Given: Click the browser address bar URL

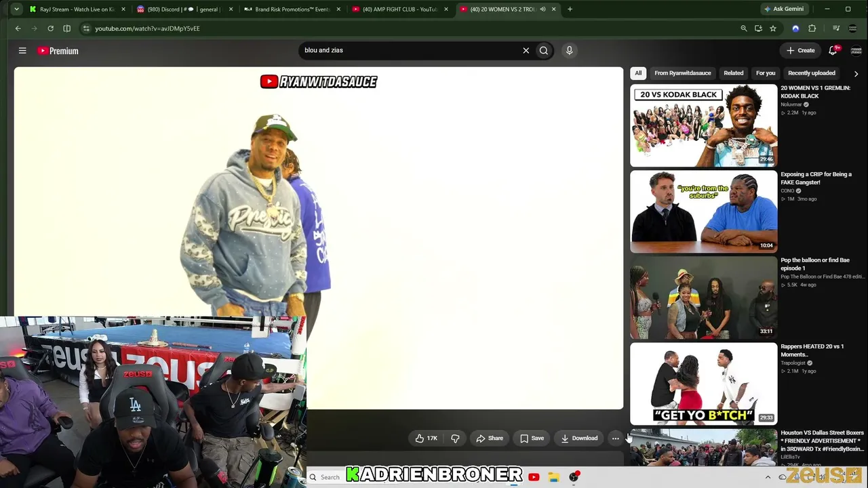Looking at the screenshot, I should click(x=147, y=28).
